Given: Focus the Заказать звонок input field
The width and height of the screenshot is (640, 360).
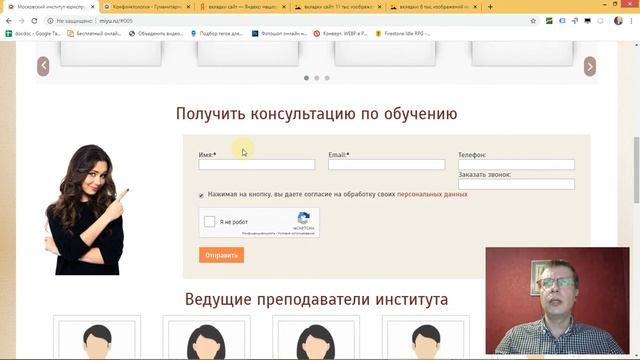Looking at the screenshot, I should 516,184.
